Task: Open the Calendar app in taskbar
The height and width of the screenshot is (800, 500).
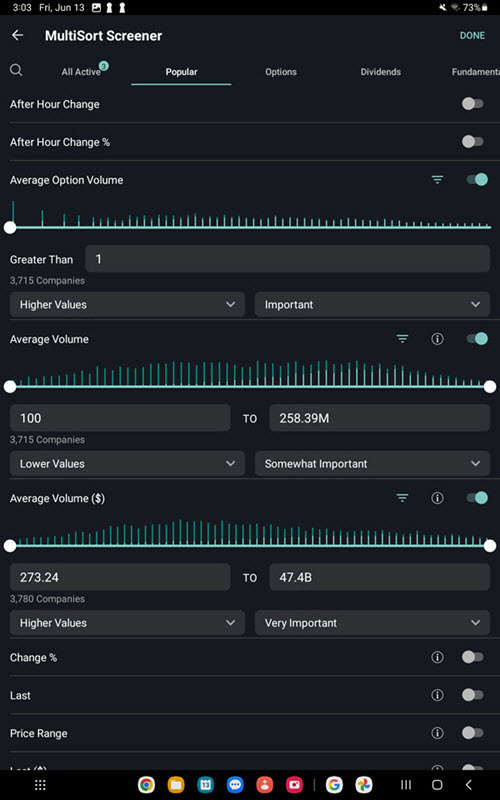Action: [206, 785]
